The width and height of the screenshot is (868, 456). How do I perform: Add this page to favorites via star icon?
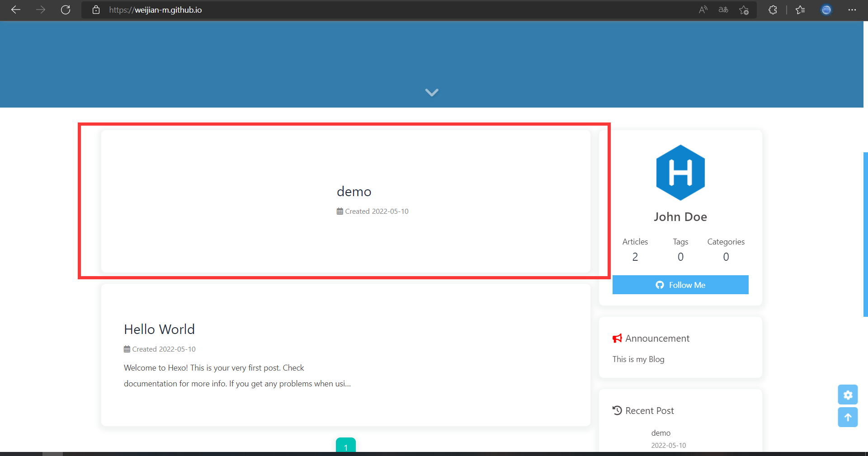pyautogui.click(x=744, y=10)
